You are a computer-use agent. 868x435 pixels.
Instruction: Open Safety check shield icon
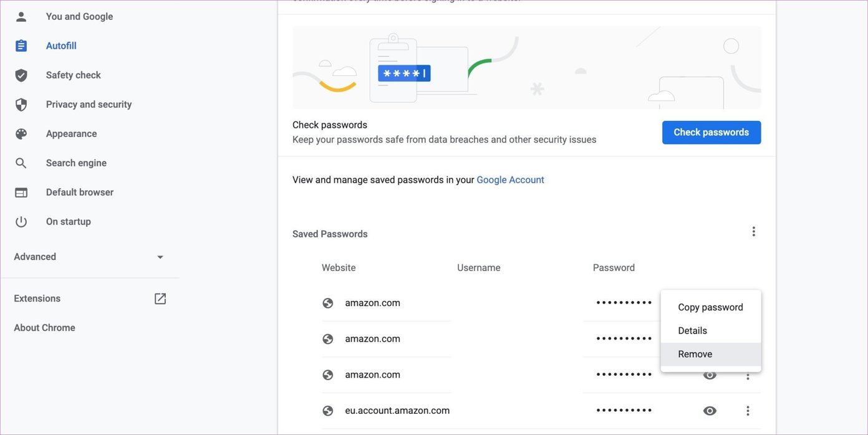[x=21, y=75]
